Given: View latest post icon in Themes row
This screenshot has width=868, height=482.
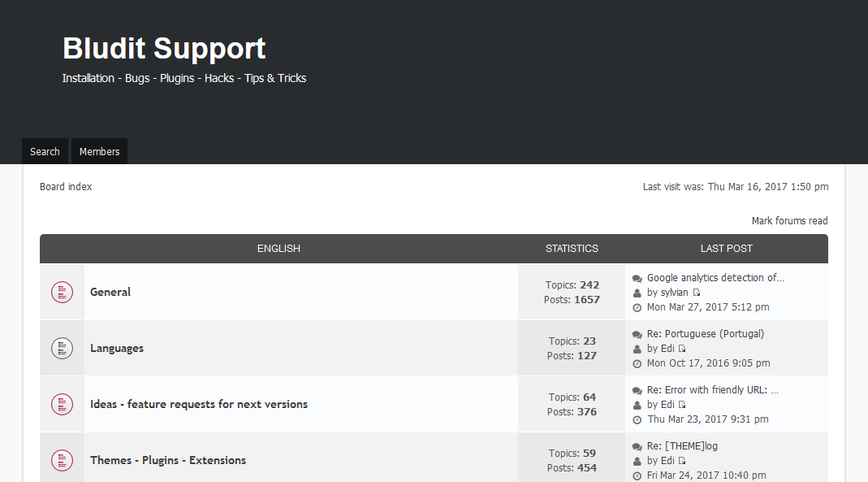Looking at the screenshot, I should tap(682, 460).
